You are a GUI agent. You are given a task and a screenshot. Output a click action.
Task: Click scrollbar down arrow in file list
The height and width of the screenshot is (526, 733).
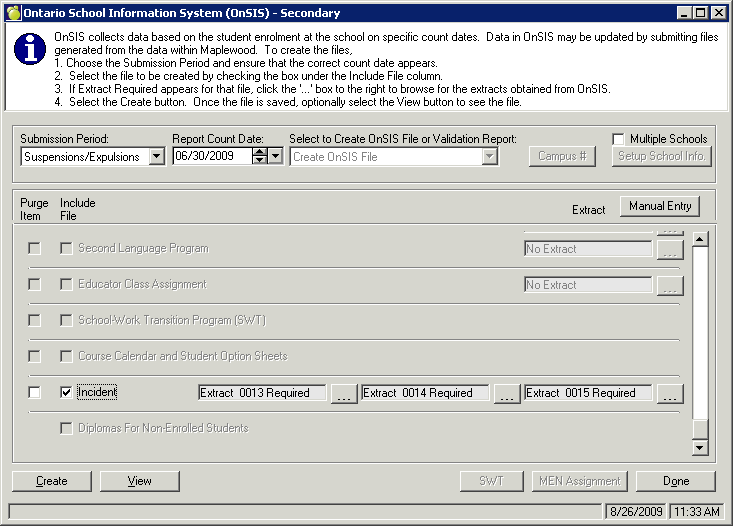[x=700, y=447]
